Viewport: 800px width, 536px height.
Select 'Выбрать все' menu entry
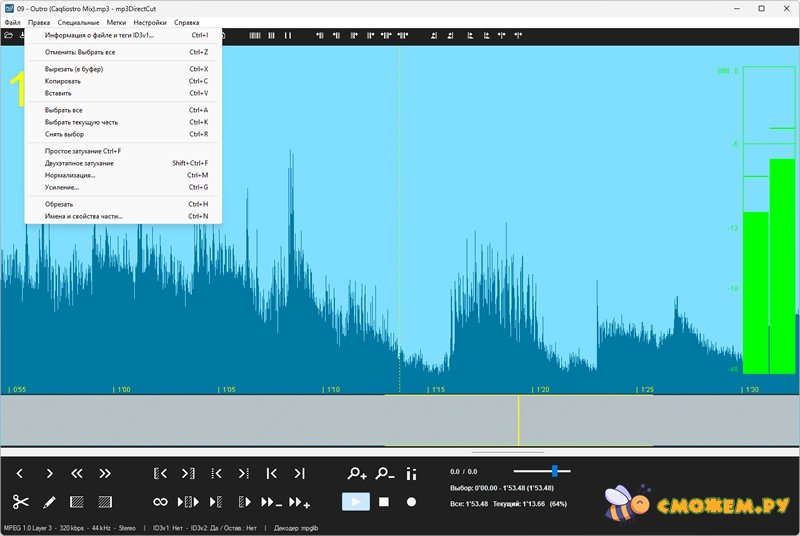coord(64,110)
